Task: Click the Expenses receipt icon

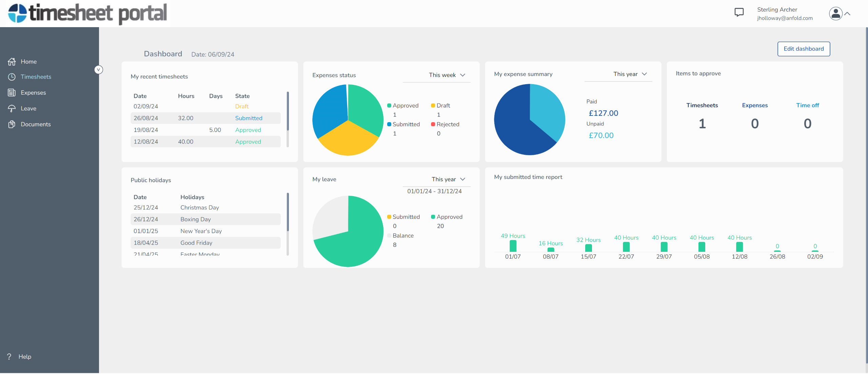Action: click(x=12, y=93)
